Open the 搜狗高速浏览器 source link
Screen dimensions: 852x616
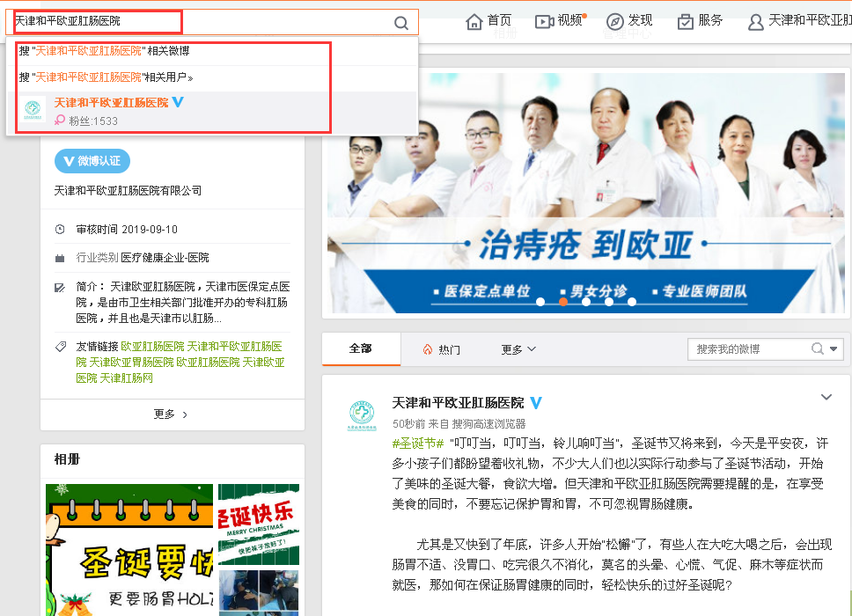coord(489,423)
